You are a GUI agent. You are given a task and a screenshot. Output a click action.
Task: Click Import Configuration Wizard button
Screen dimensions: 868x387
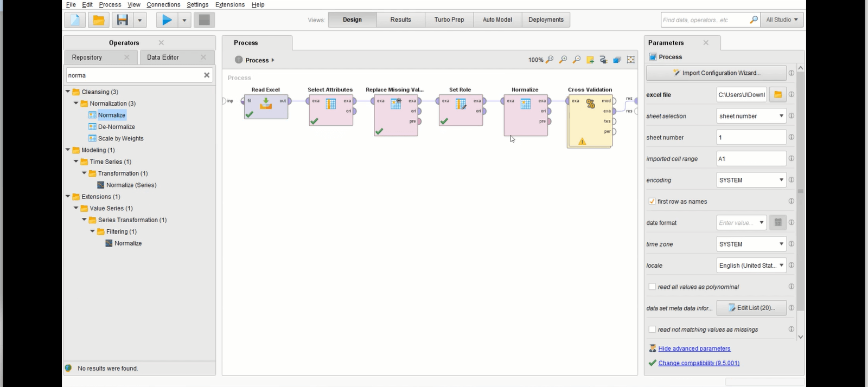[x=716, y=73]
